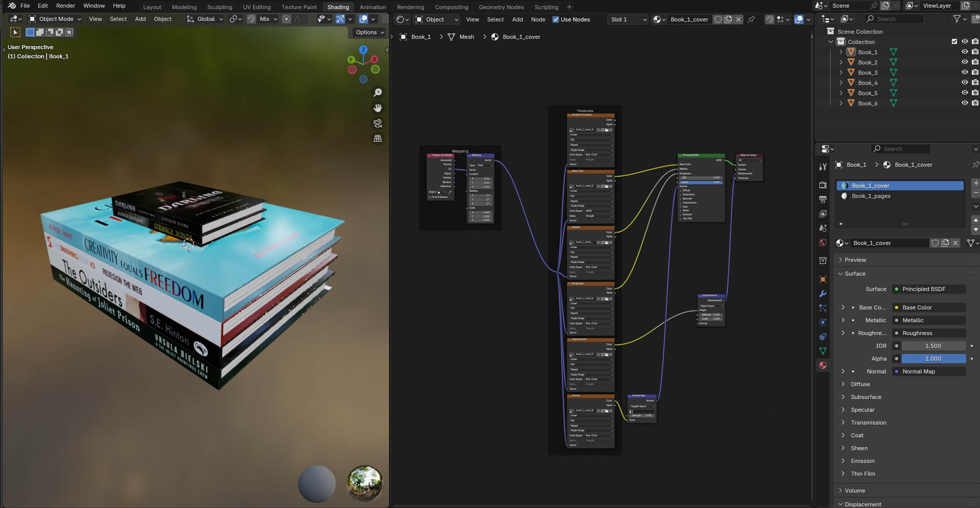Disable Book_2 in renders via camera icon
The width and height of the screenshot is (980, 508).
point(975,62)
